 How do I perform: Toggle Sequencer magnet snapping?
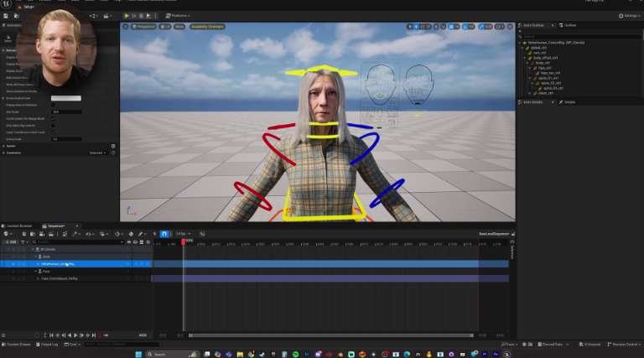[x=164, y=234]
